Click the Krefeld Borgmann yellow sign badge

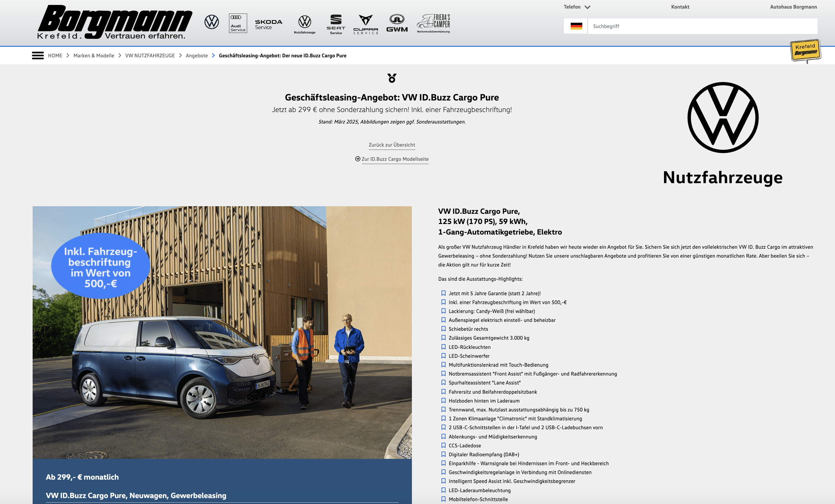(806, 51)
